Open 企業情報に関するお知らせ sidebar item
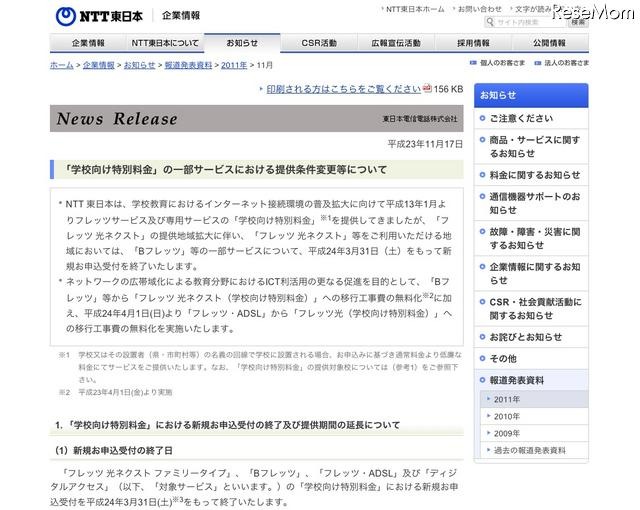Viewport: 640px width, 510px height. (x=531, y=273)
